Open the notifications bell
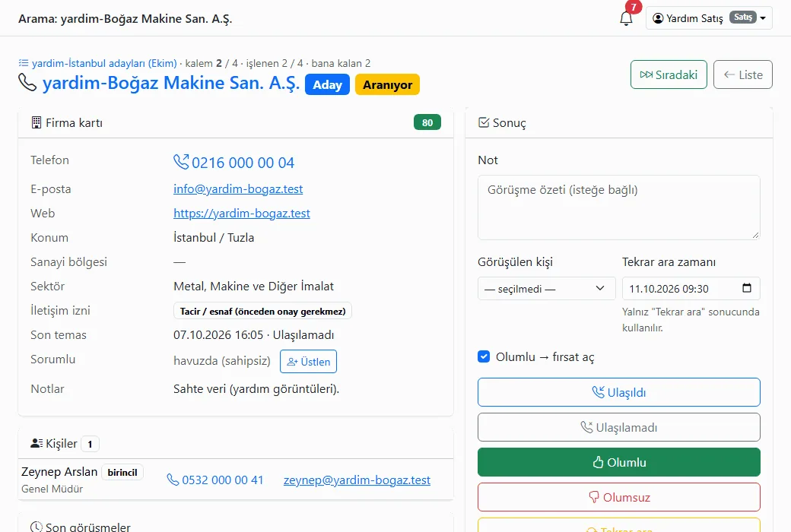 pyautogui.click(x=626, y=18)
